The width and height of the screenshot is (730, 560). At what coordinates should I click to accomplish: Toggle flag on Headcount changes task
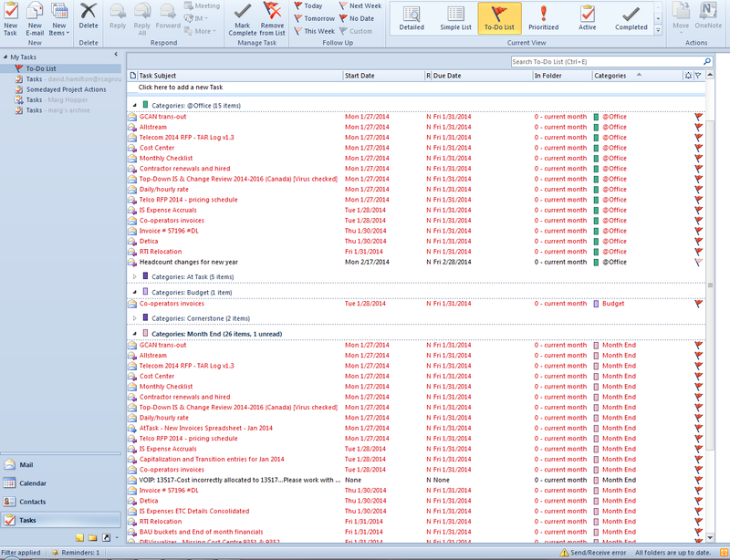tap(698, 262)
